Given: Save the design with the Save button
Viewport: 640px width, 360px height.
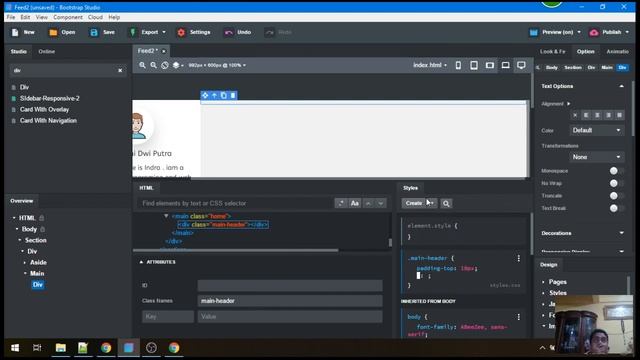Looking at the screenshot, I should coord(102,32).
